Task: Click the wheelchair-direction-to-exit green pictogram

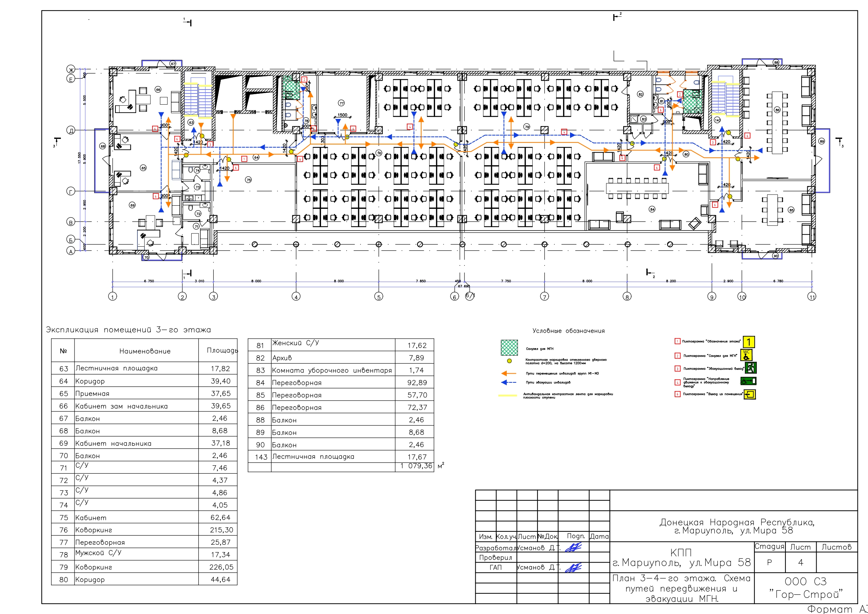Action: click(748, 381)
